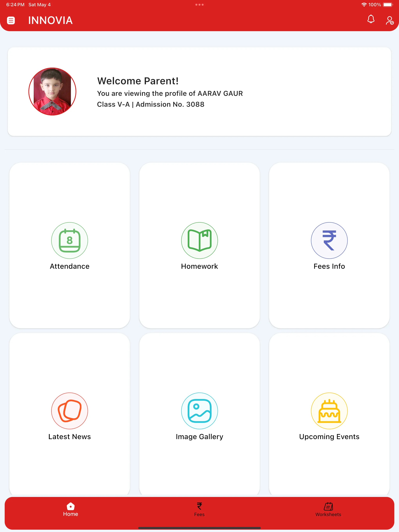Open the Upcoming Events cake icon
This screenshot has height=532, width=399.
pyautogui.click(x=329, y=411)
